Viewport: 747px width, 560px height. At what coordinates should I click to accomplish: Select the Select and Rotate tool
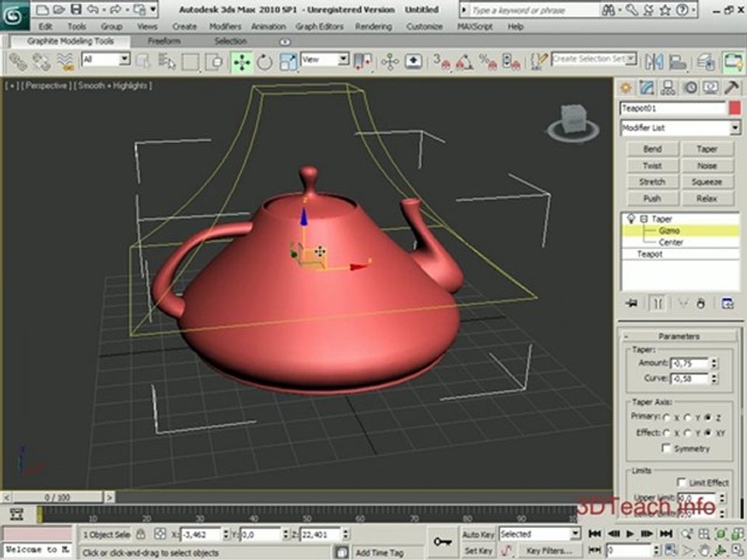tap(265, 62)
